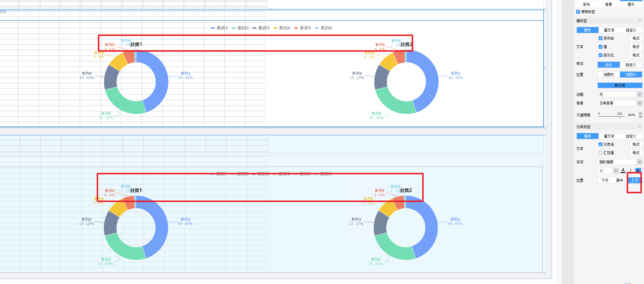Click 格式 button for 百分比
The image size is (644, 284).
tap(636, 55)
